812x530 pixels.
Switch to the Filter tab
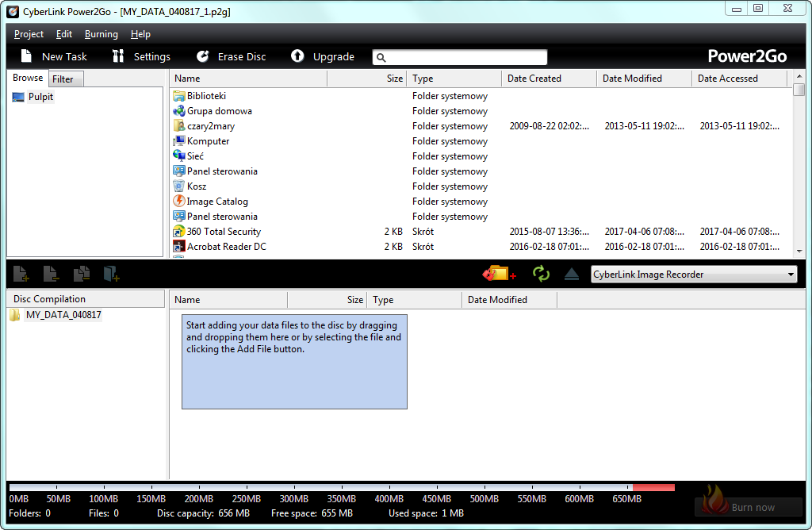(x=65, y=79)
